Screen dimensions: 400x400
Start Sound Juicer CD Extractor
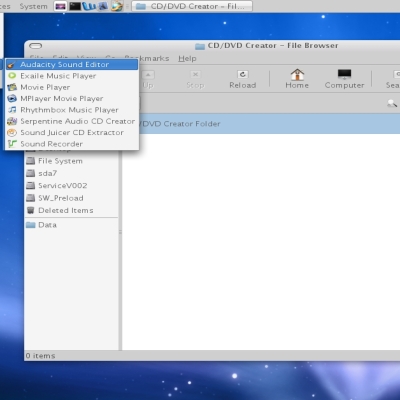coord(72,133)
